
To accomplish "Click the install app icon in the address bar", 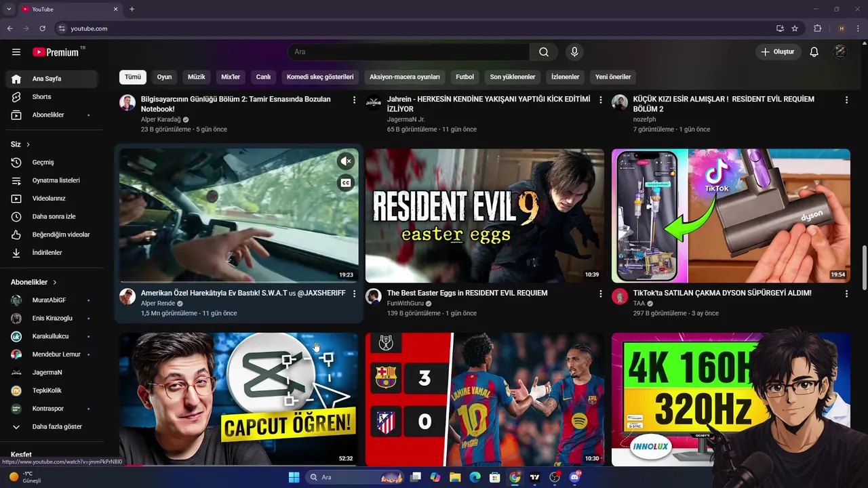I will pos(780,28).
